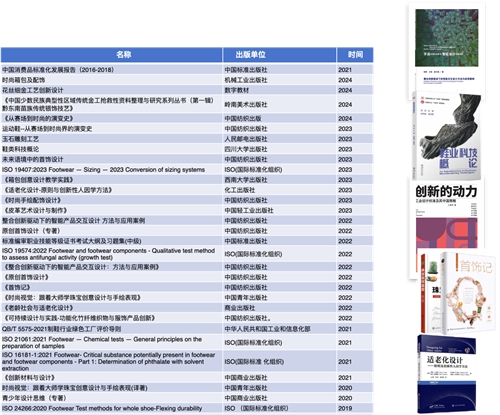Select the 鞋类科技概论 row title
The width and height of the screenshot is (500, 415).
(x=21, y=149)
